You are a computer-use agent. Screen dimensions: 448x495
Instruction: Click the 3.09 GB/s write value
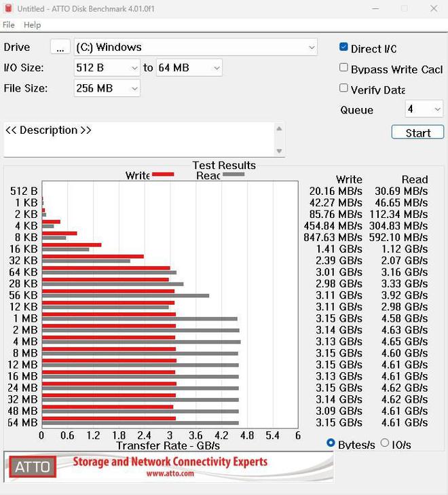click(x=339, y=411)
